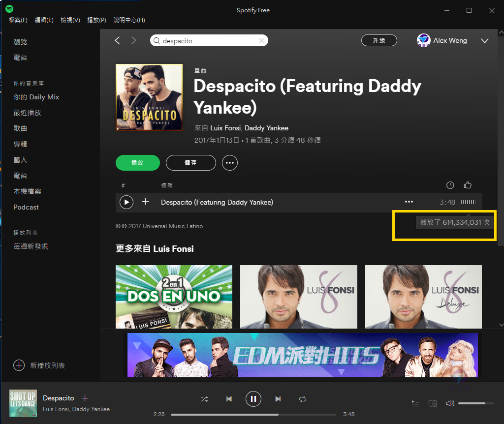Click the thumbs-up popularity column icon
Screen dimensions: 504x424
pos(468,185)
